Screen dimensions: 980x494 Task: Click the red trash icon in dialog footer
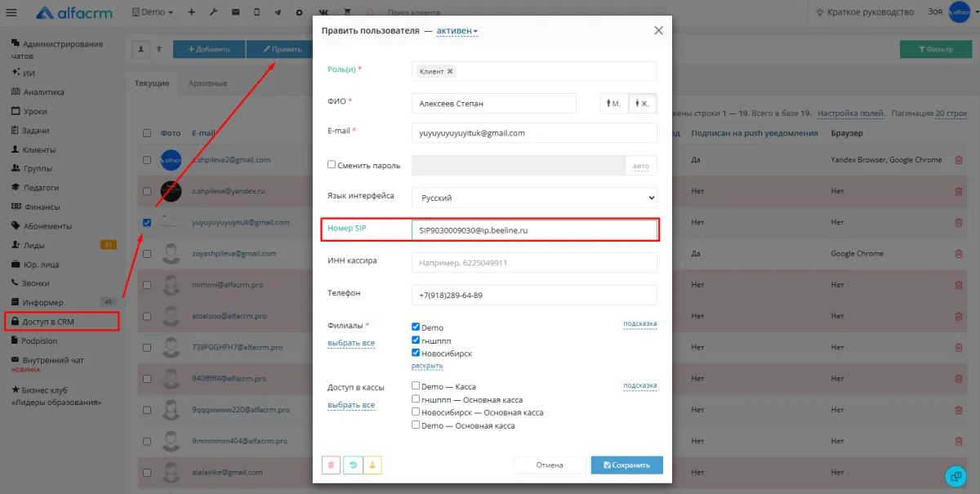coord(331,465)
